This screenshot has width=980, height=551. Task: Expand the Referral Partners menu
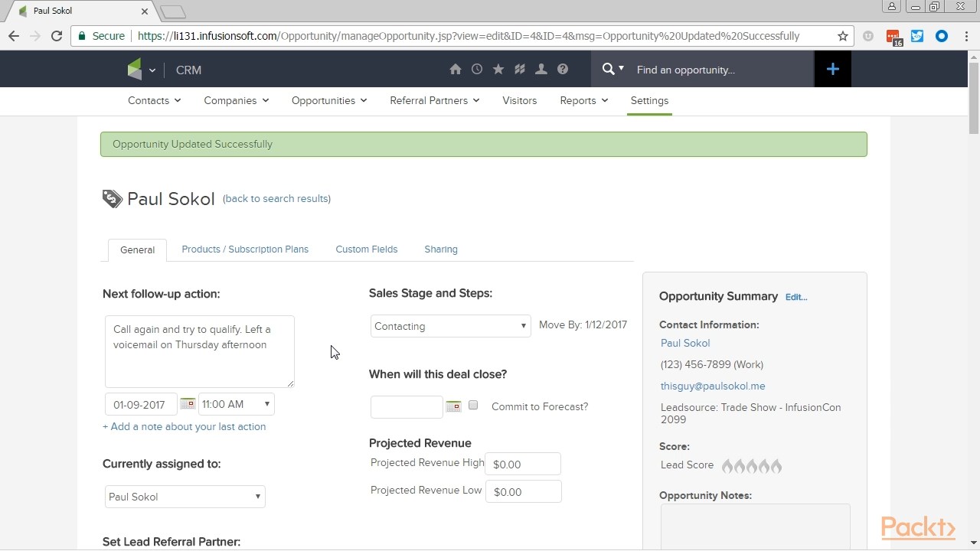[x=434, y=100]
